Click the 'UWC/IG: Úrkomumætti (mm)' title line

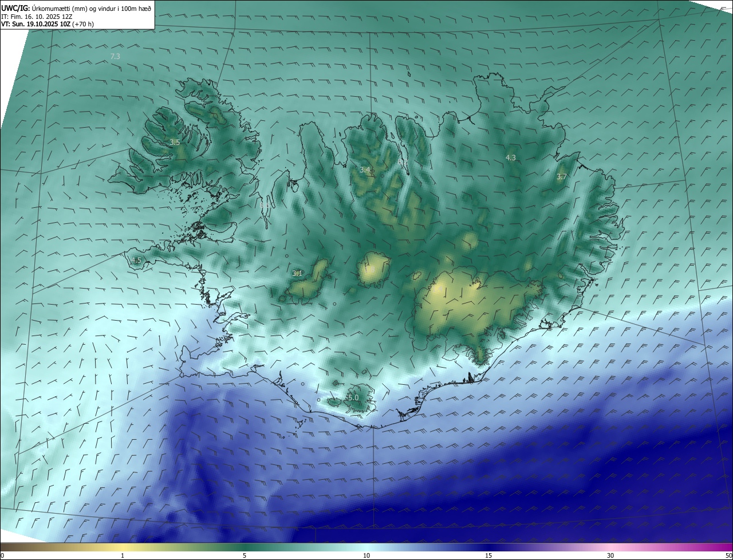tap(76, 7)
